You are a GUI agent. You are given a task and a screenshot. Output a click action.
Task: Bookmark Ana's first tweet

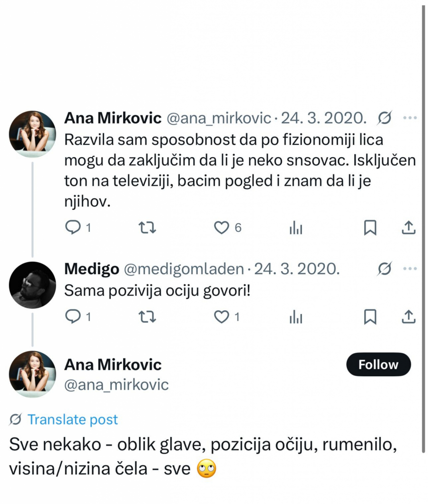click(370, 228)
